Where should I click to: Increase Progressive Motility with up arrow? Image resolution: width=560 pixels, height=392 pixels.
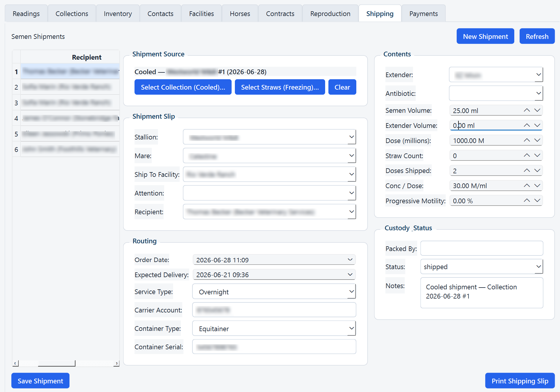[x=527, y=201]
